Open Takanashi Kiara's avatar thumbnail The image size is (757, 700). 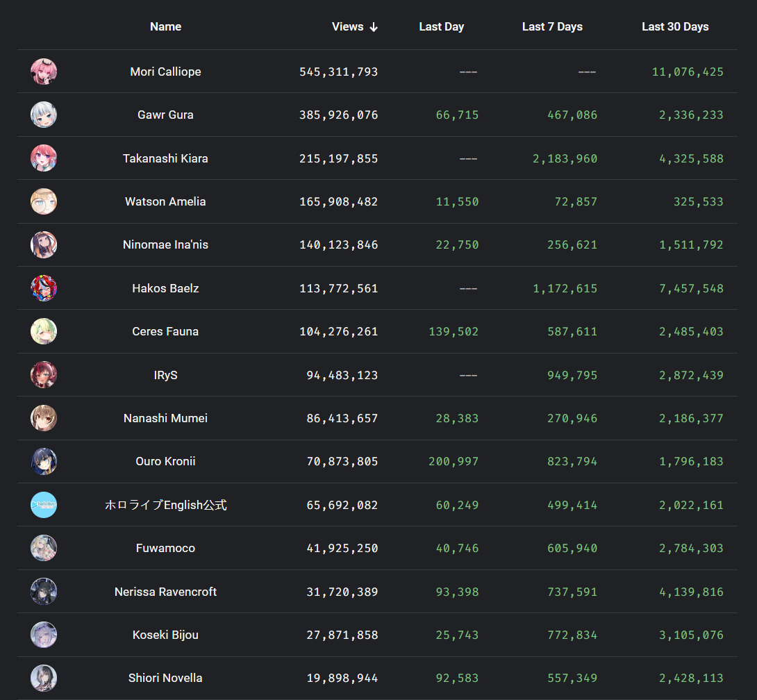pos(44,158)
